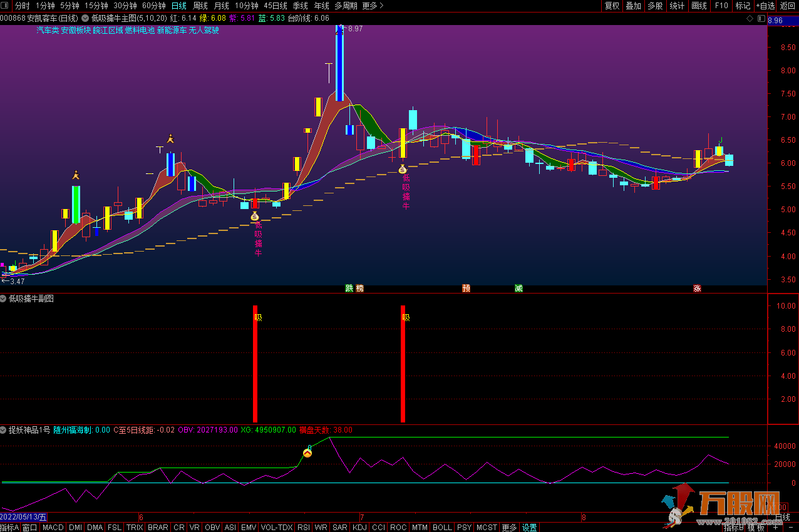
Task: Select the KDJ indicator
Action: point(360,528)
